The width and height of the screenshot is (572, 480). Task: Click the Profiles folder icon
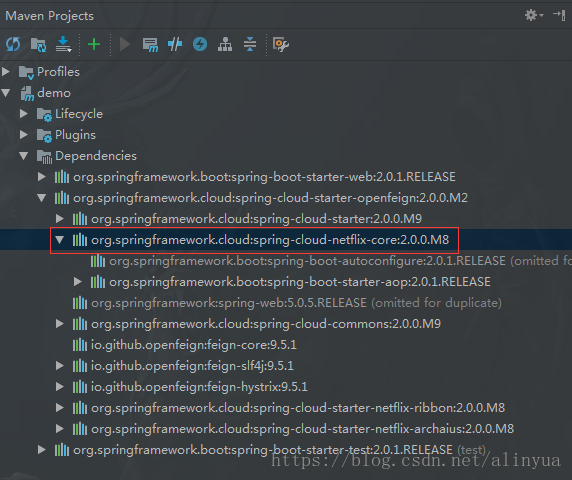(26, 72)
